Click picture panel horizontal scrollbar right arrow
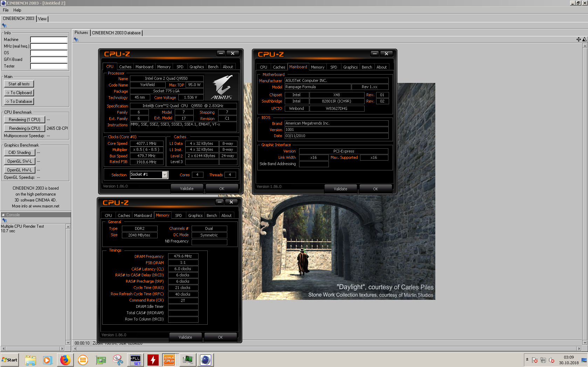The width and height of the screenshot is (588, 367). (x=579, y=348)
